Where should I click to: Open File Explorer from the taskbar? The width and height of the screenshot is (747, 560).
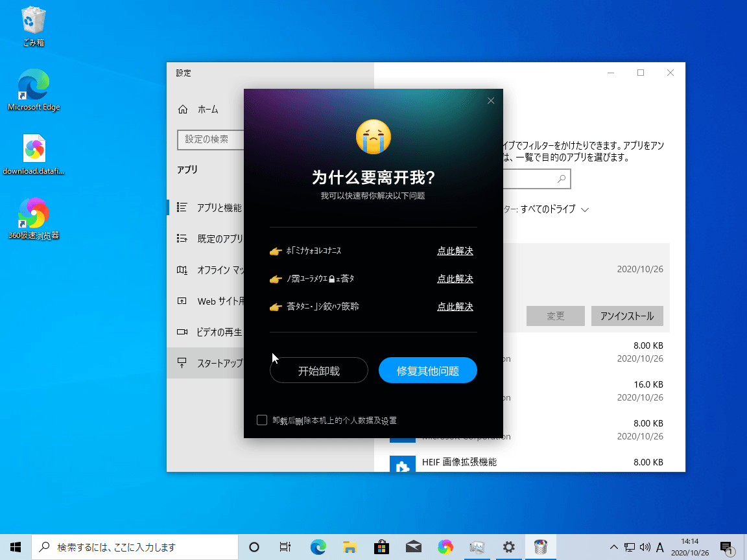[350, 547]
